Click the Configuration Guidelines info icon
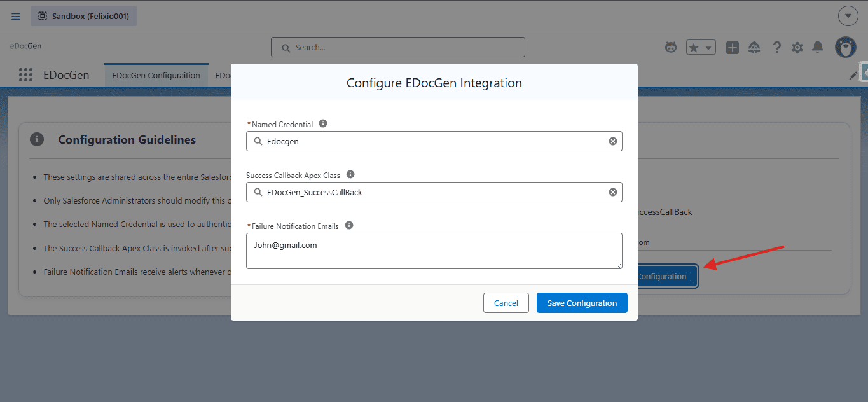The image size is (868, 402). [37, 139]
